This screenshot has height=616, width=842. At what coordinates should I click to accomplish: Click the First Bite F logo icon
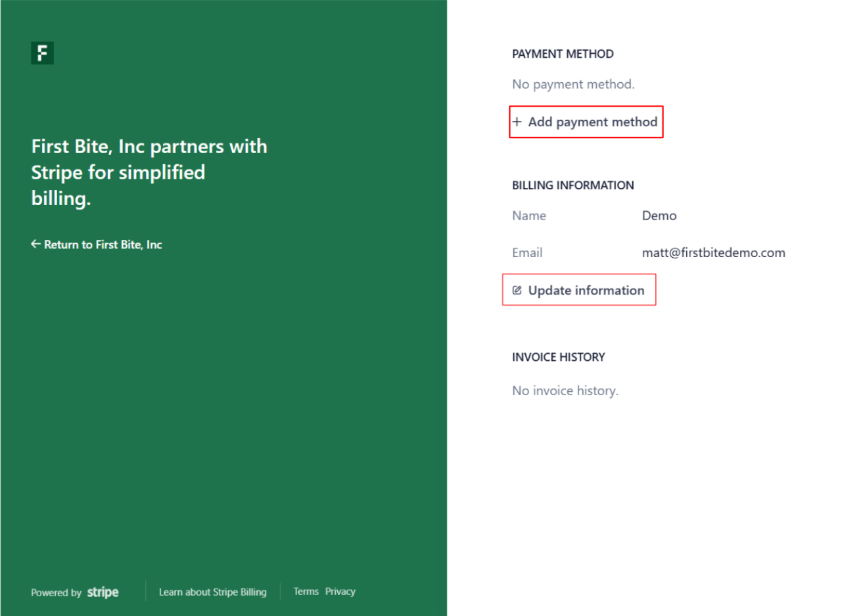point(42,53)
